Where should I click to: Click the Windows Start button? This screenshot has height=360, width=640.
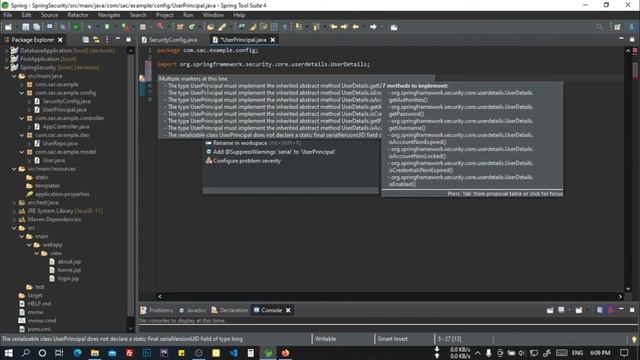click(8, 353)
